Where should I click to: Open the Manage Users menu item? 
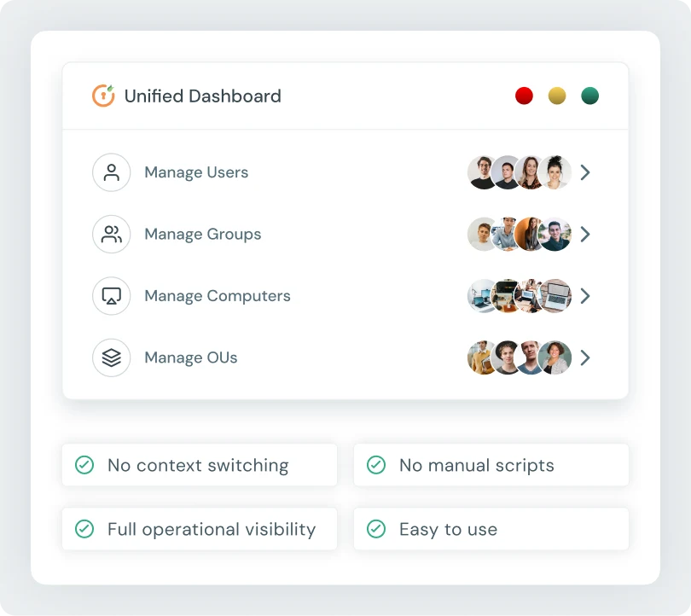tap(196, 172)
